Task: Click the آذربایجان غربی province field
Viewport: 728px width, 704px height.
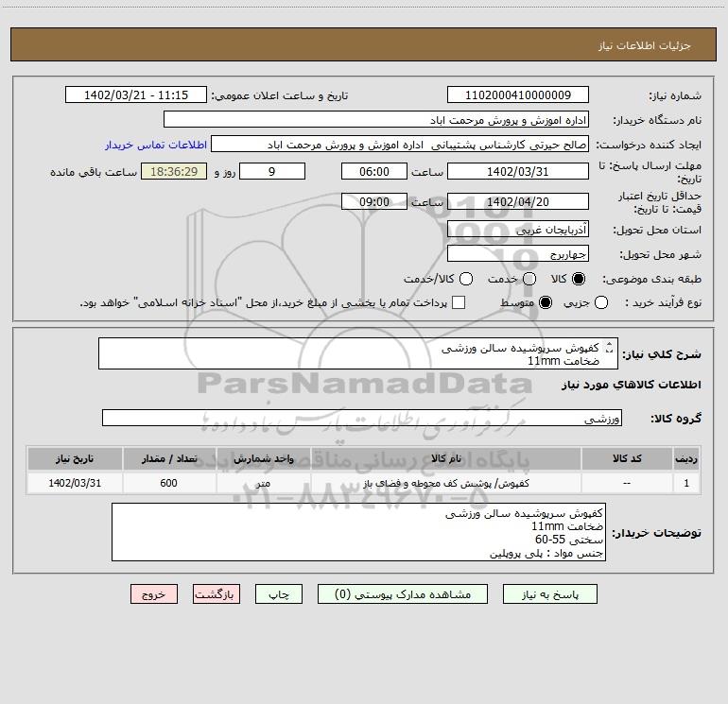Action: pos(518,229)
